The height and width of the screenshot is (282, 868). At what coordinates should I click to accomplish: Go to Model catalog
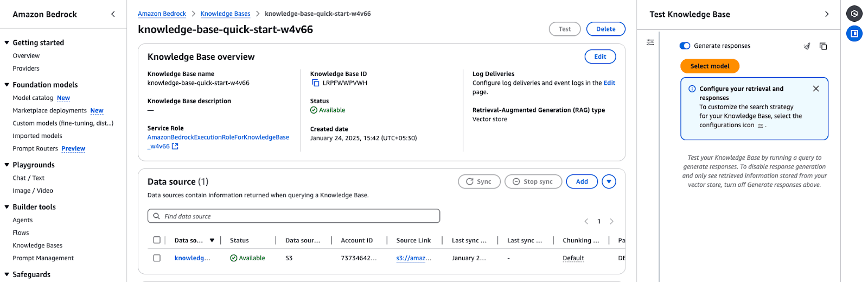[x=33, y=98]
